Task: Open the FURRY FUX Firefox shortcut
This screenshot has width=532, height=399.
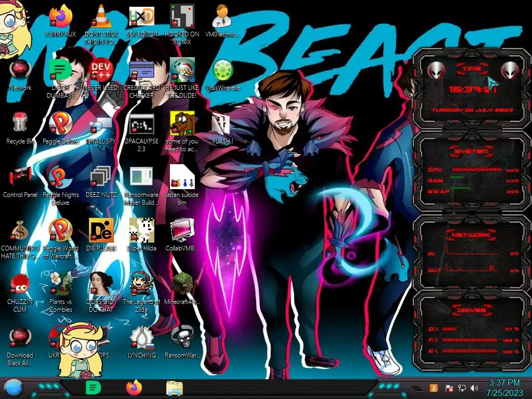Action: [x=60, y=16]
